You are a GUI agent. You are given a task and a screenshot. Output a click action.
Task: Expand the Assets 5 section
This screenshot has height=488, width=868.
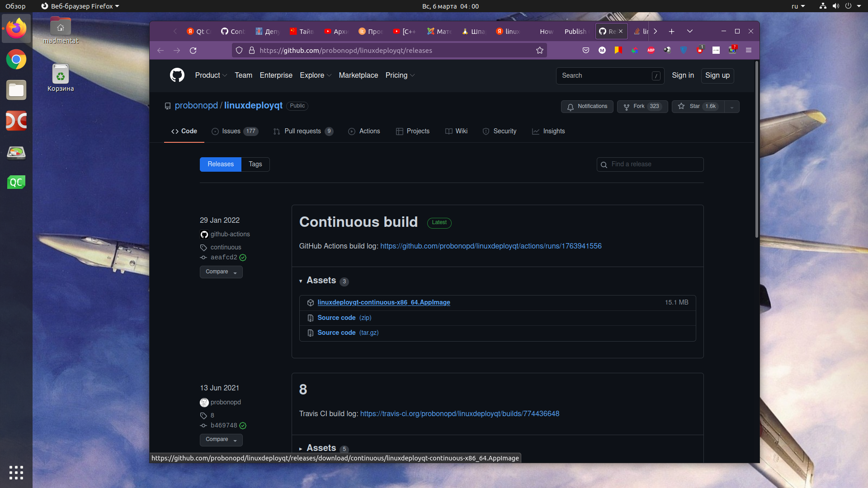pos(323,448)
